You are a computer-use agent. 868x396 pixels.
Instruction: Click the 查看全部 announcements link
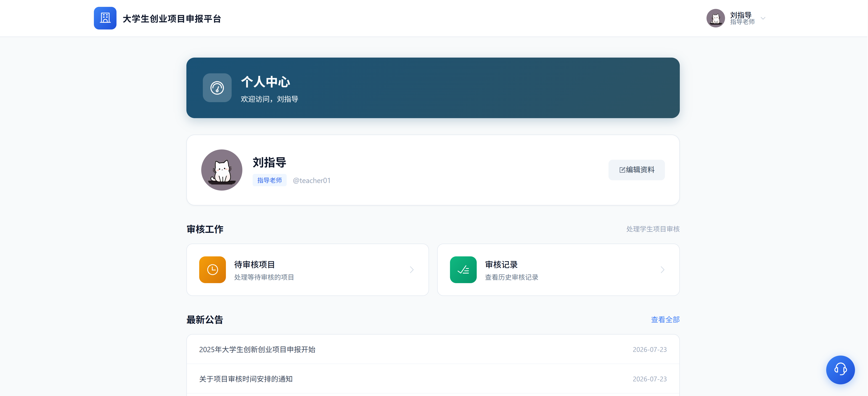tap(665, 319)
